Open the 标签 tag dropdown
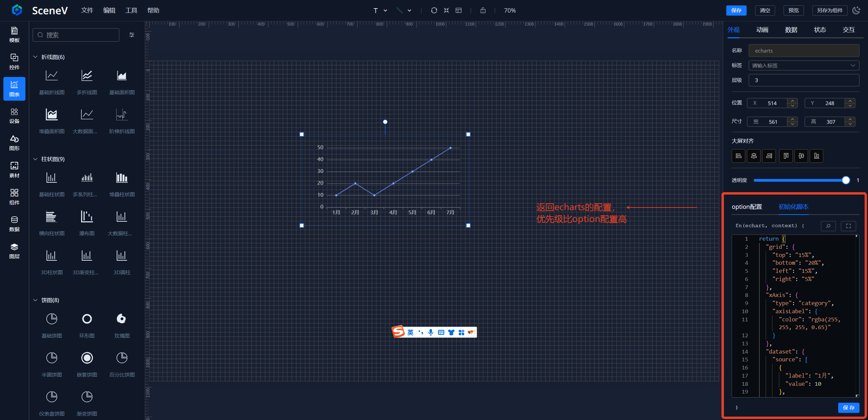 click(x=804, y=65)
